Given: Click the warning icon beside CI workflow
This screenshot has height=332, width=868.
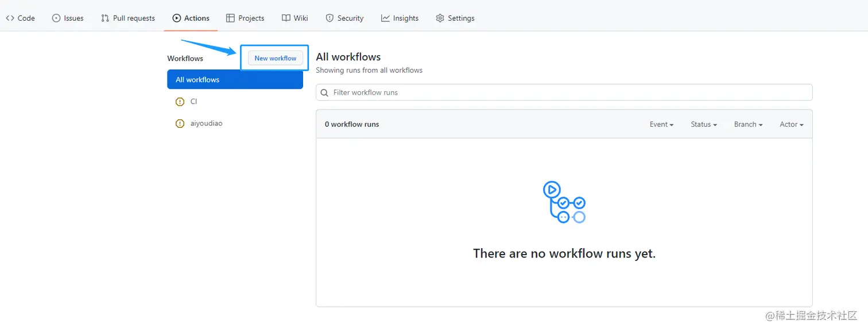Looking at the screenshot, I should (180, 101).
